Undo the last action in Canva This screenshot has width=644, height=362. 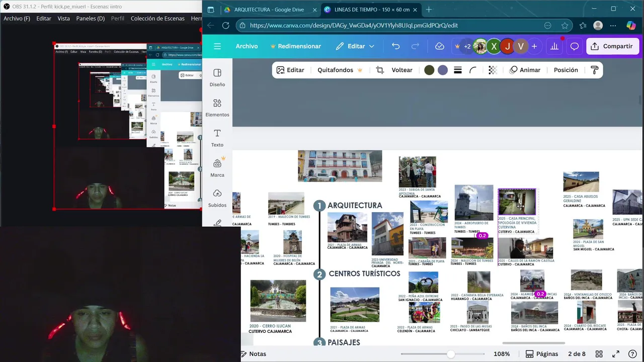point(395,46)
